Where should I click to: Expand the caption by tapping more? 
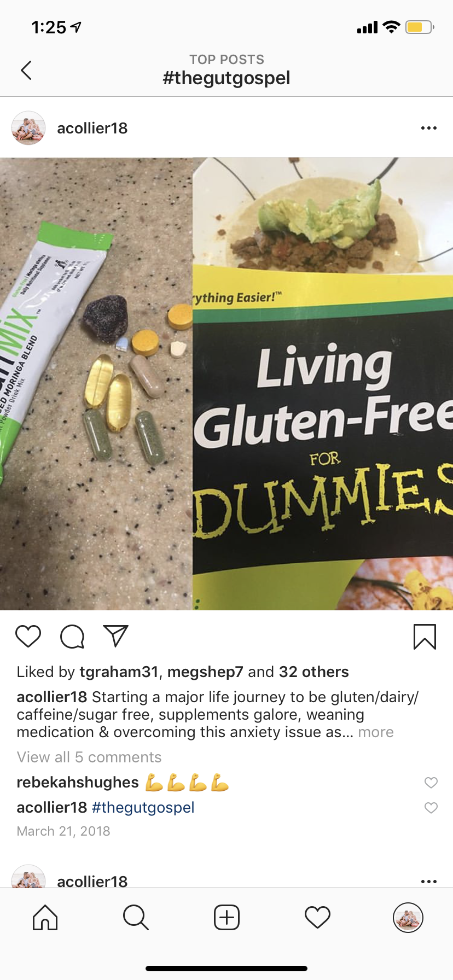click(x=376, y=732)
